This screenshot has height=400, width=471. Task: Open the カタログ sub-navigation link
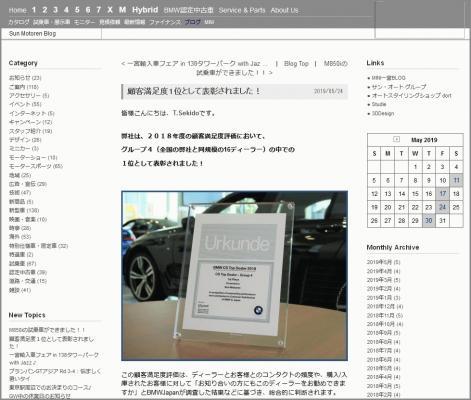click(19, 22)
